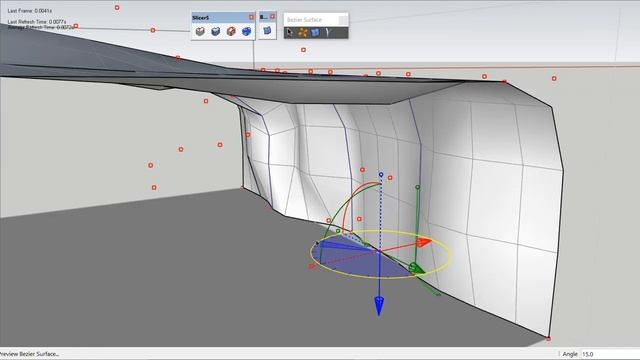Screen dimensions: 640x360
Task: Click the green axis cone of the gizmo
Action: pos(416,268)
